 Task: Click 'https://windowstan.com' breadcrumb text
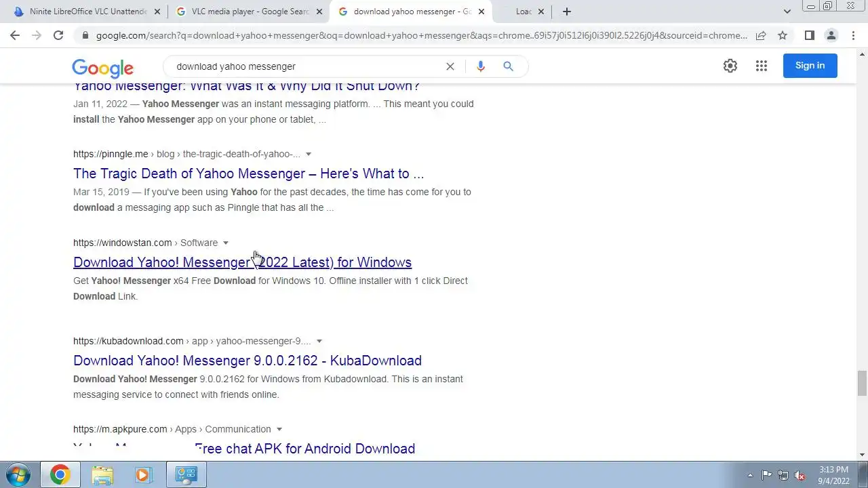coord(122,243)
